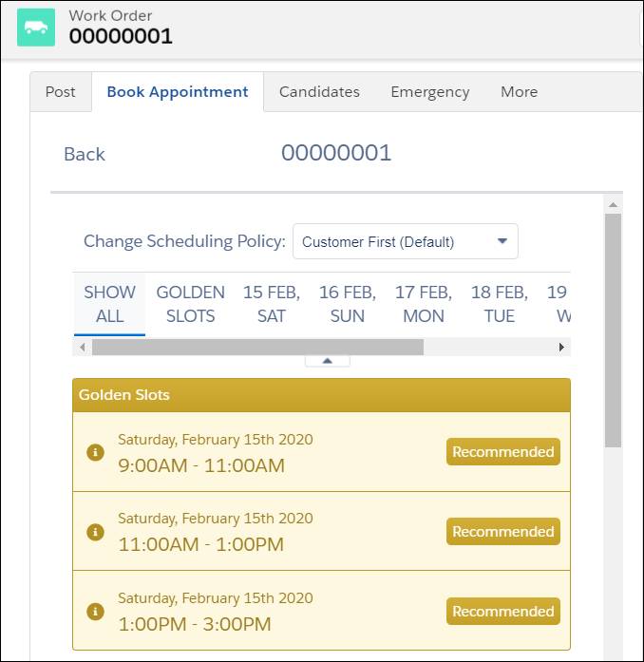Select the Book Appointment tab
The image size is (644, 662).
click(x=178, y=91)
